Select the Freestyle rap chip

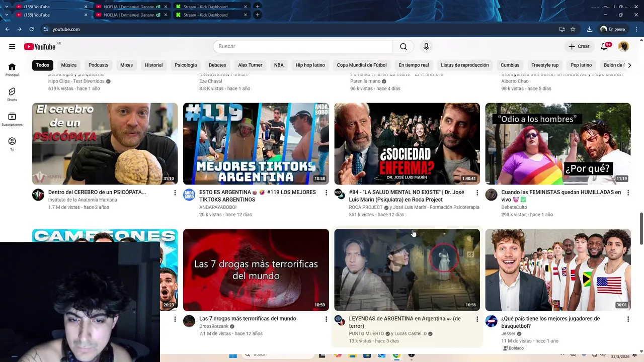tap(545, 65)
